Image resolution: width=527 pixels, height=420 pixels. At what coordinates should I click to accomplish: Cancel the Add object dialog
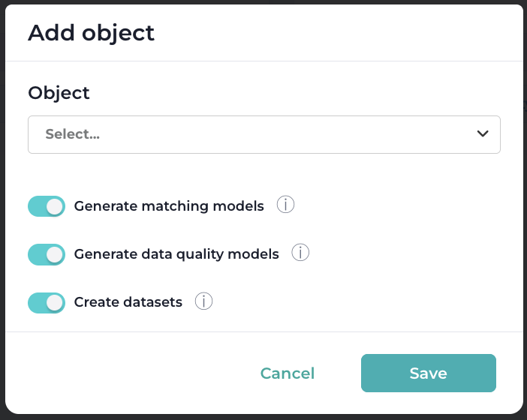[x=288, y=373]
